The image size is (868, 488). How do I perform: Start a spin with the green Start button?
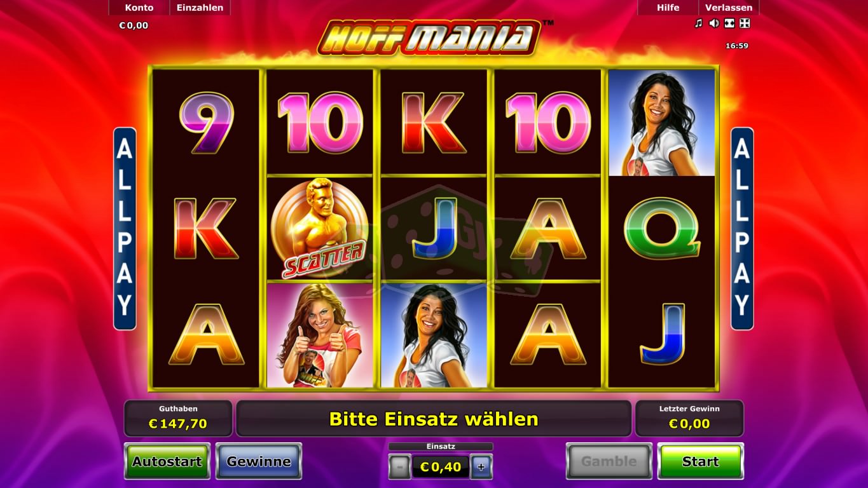(700, 461)
